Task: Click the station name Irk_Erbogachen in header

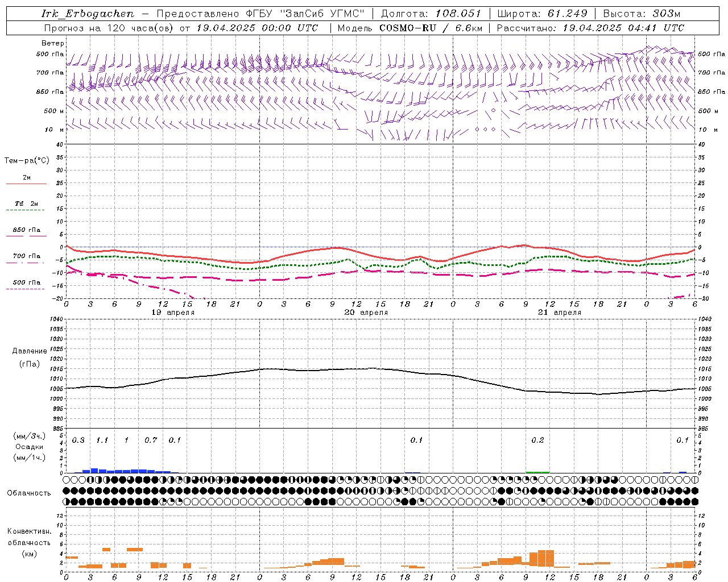Action: [x=88, y=14]
